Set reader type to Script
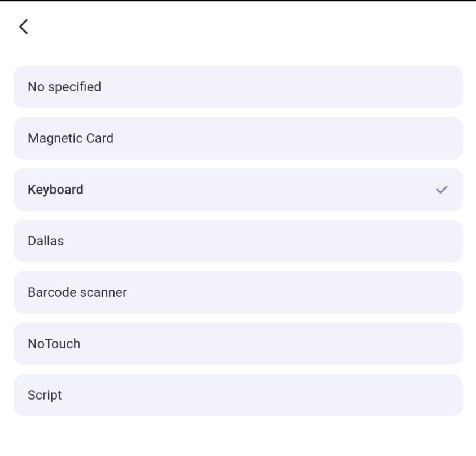The height and width of the screenshot is (456, 476). [x=238, y=395]
